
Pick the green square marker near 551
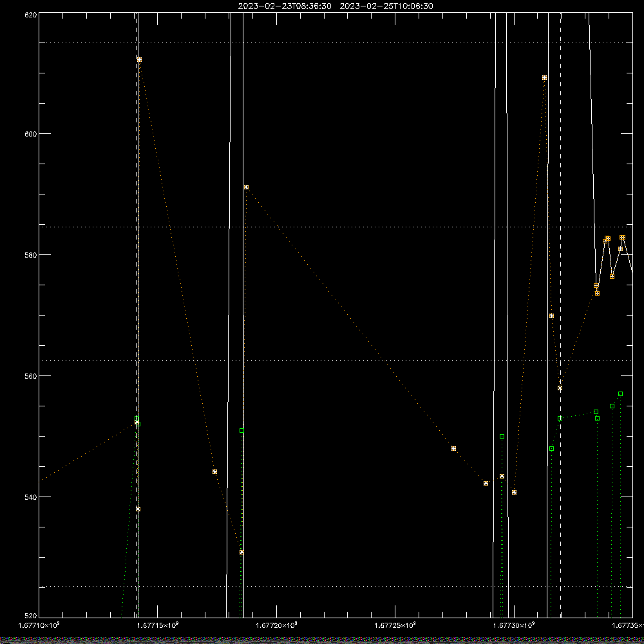(x=242, y=431)
